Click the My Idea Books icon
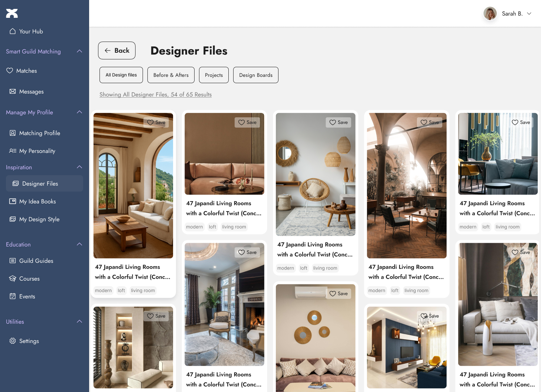The height and width of the screenshot is (392, 541). pos(13,201)
